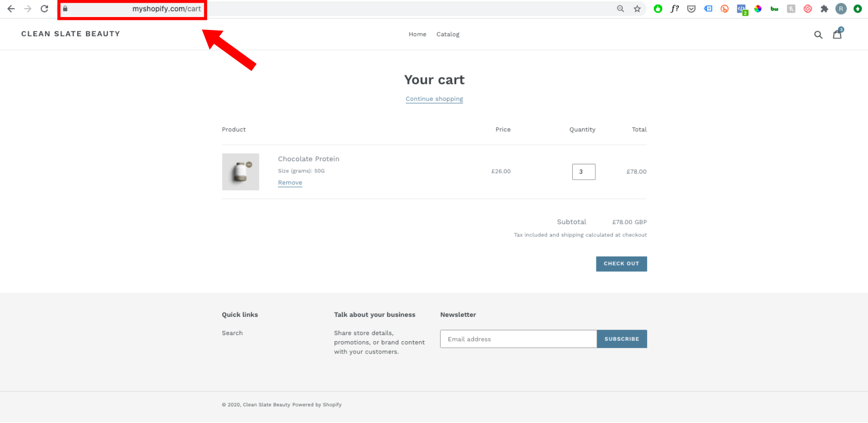Click the Continue shopping link
This screenshot has width=868, height=423.
tap(434, 99)
